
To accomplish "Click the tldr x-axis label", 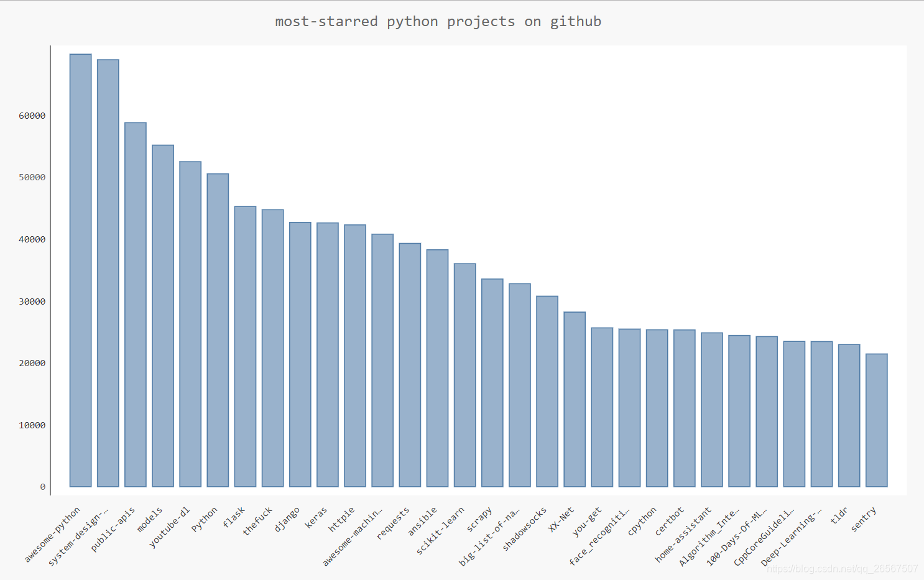I will [839, 515].
